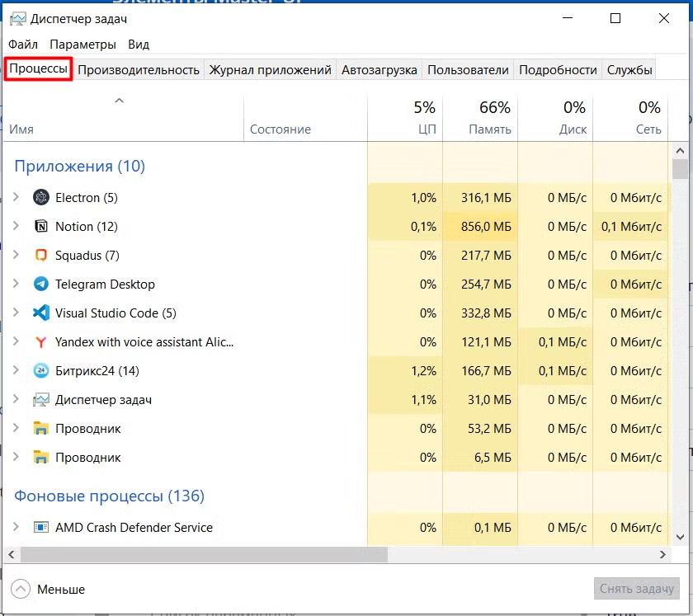
Task: Click the first Проводник icon (53,2 МБ)
Action: click(x=41, y=428)
